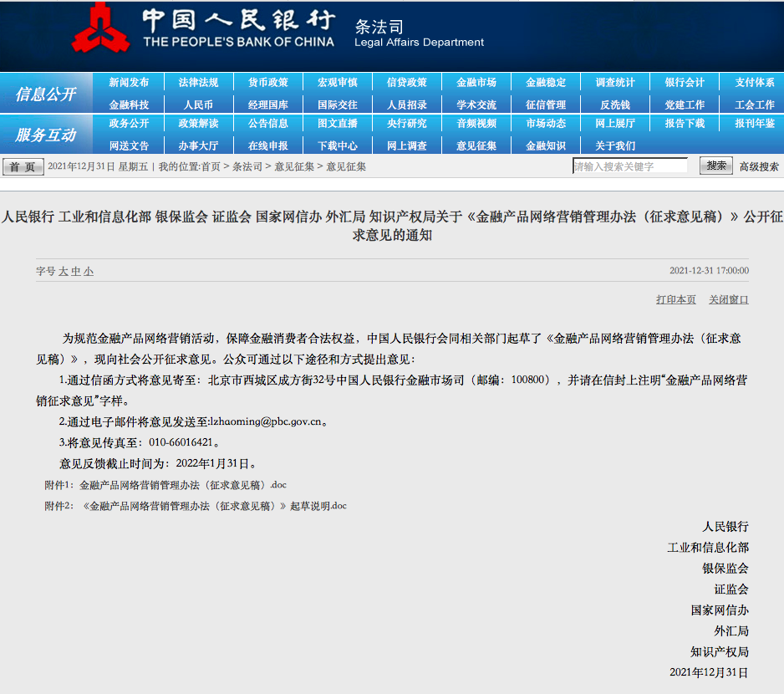Image resolution: width=784 pixels, height=694 pixels.
Task: Open the 高级搜索 advanced search link
Action: click(x=759, y=166)
